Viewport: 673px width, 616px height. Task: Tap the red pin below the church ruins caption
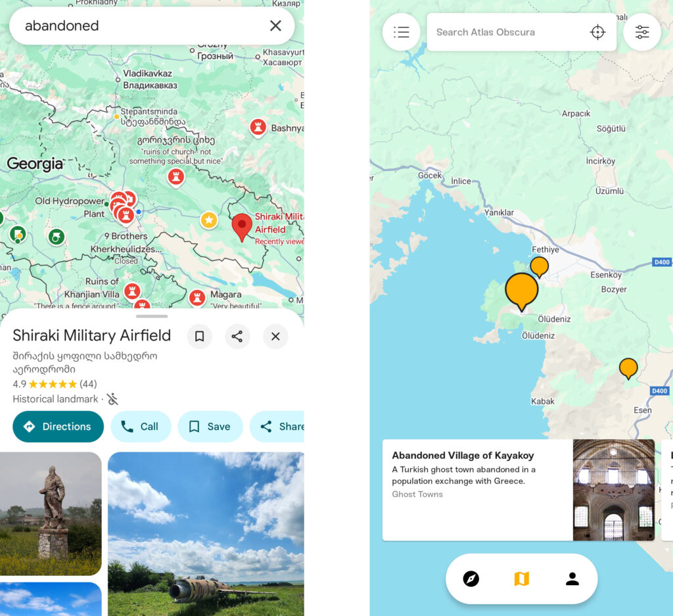(x=176, y=177)
